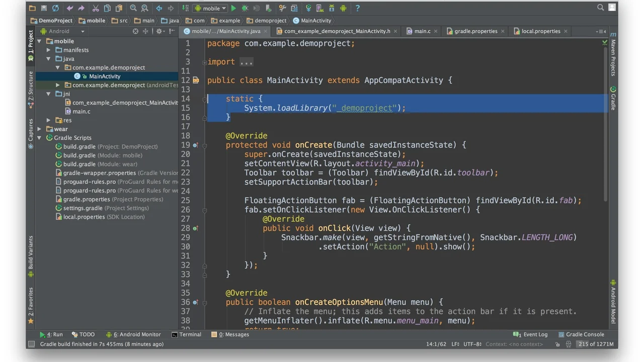The height and width of the screenshot is (362, 644).
Task: Switch to the gradle.properties editor tab
Action: [x=475, y=31]
